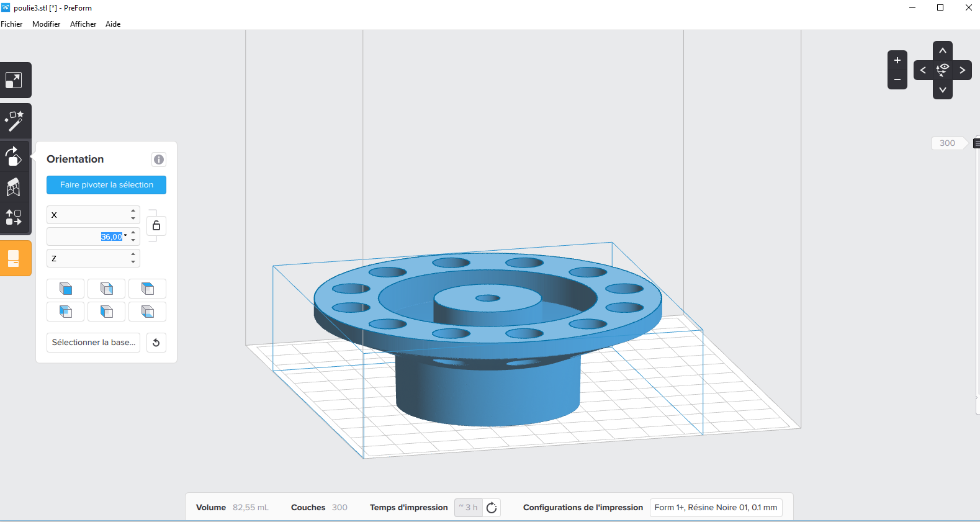Orient model using bottom-face cube preset

click(148, 312)
